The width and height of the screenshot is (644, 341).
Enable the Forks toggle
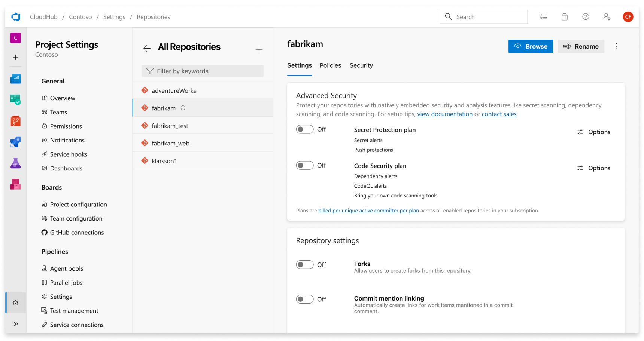click(305, 265)
